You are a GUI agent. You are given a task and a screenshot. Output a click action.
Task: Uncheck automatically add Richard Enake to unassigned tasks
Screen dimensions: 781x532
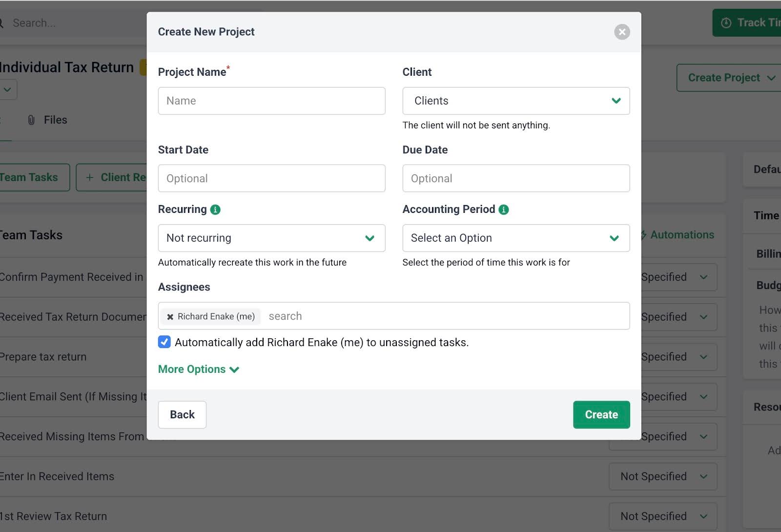tap(164, 342)
